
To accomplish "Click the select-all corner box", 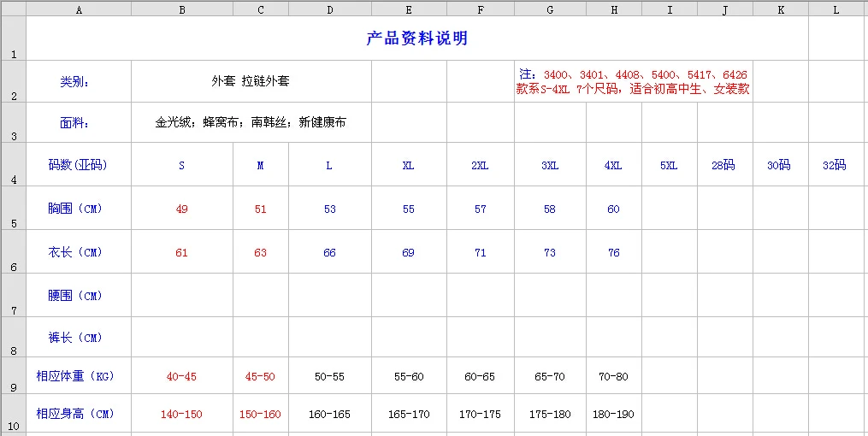I will tap(14, 9).
